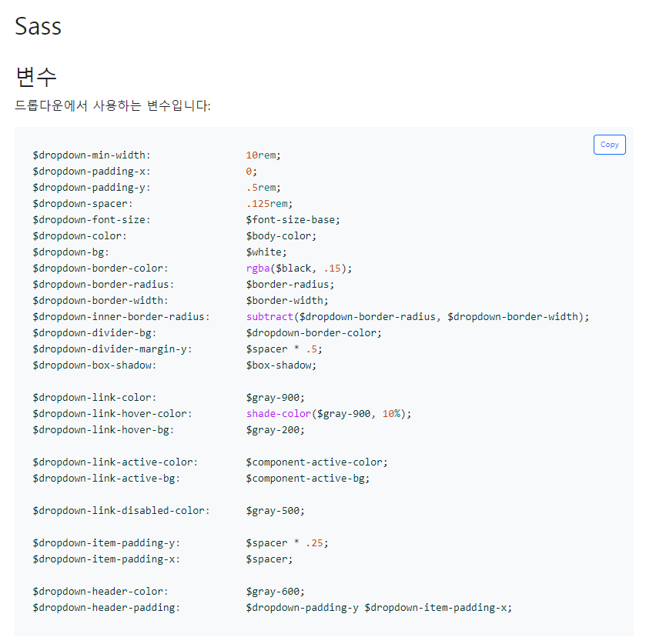
Task: Click the $spacer * .25 value
Action: 286,542
